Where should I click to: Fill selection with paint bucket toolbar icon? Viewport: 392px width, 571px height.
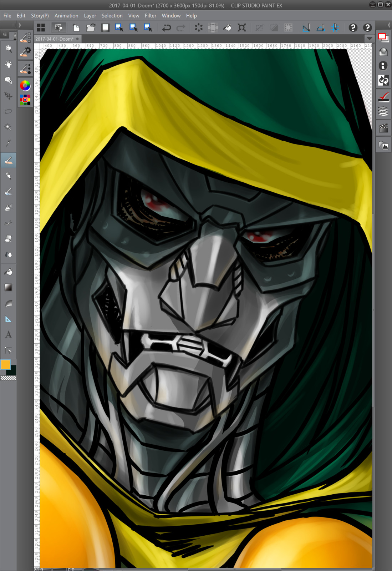(x=227, y=27)
